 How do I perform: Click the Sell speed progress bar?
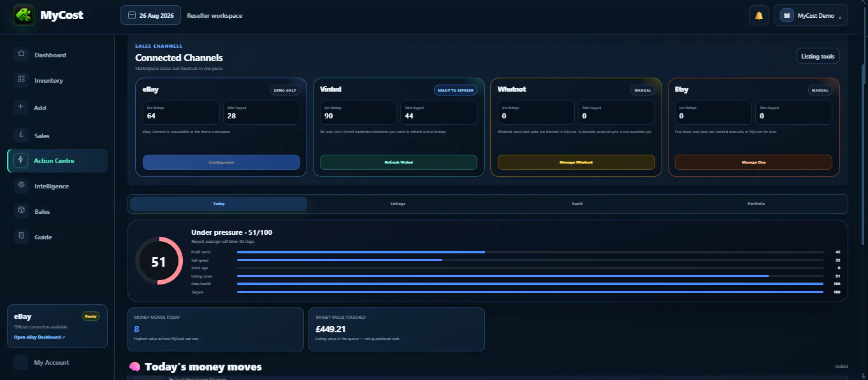(530, 260)
